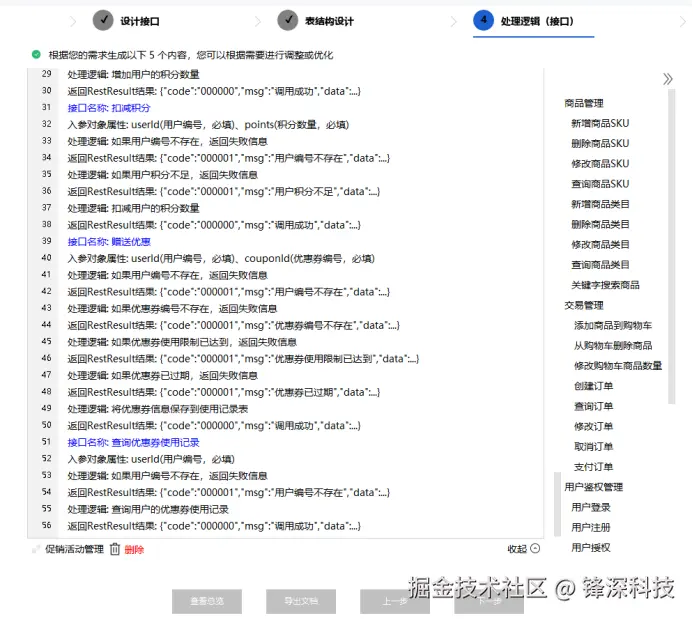This screenshot has height=619, width=693.
Task: Click line number 37 in the gutter
Action: [x=46, y=208]
